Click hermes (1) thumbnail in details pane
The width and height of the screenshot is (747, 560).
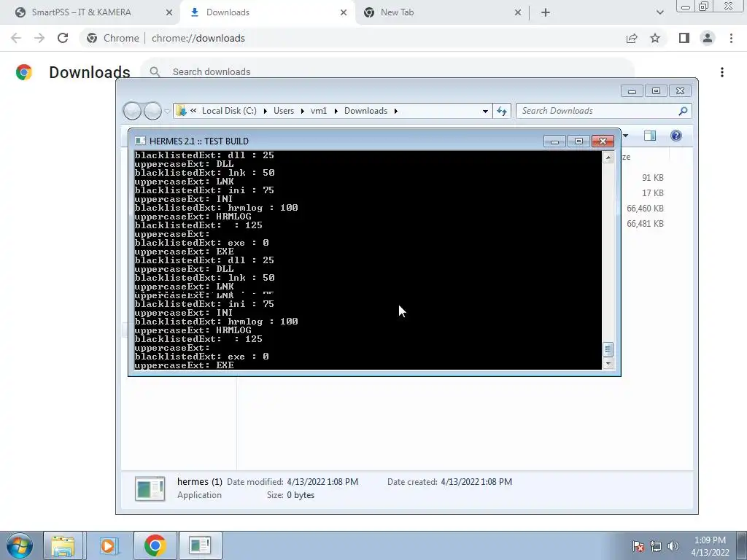click(150, 489)
